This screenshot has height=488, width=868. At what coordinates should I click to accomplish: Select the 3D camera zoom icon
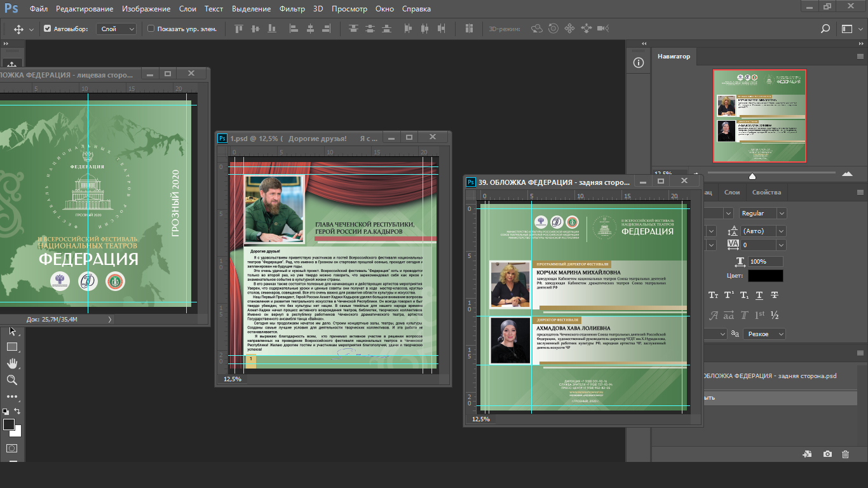click(x=603, y=29)
